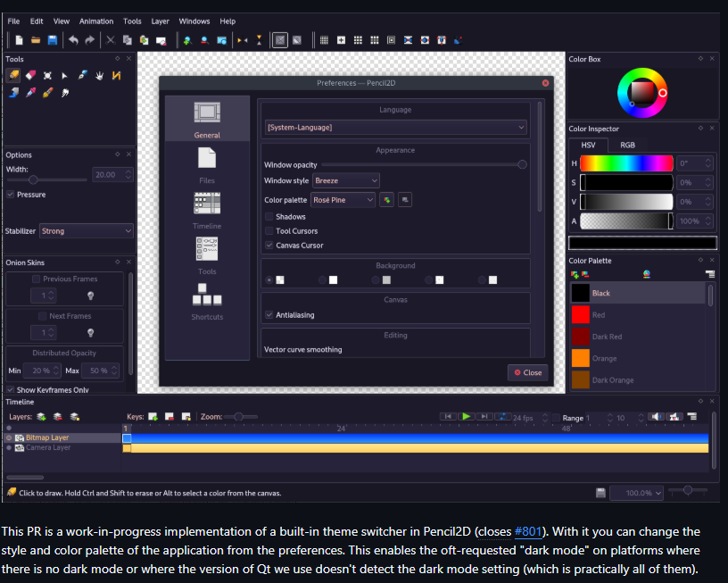Click the scissors cut icon

[111, 40]
